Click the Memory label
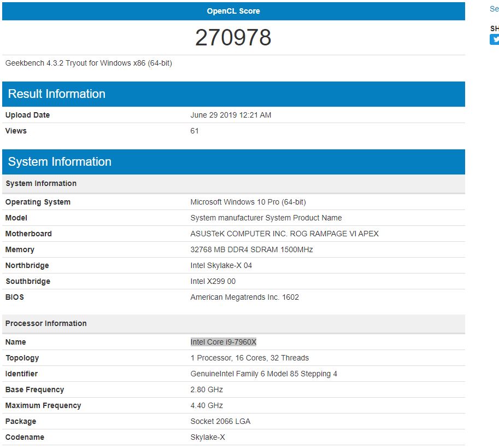Viewport: 499px width, 448px height. 20,249
